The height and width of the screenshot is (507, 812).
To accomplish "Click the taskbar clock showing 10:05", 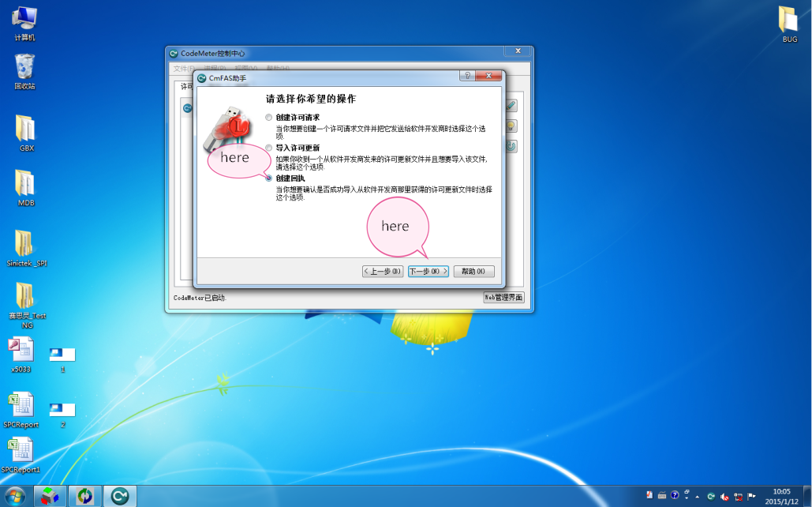I will [x=781, y=496].
